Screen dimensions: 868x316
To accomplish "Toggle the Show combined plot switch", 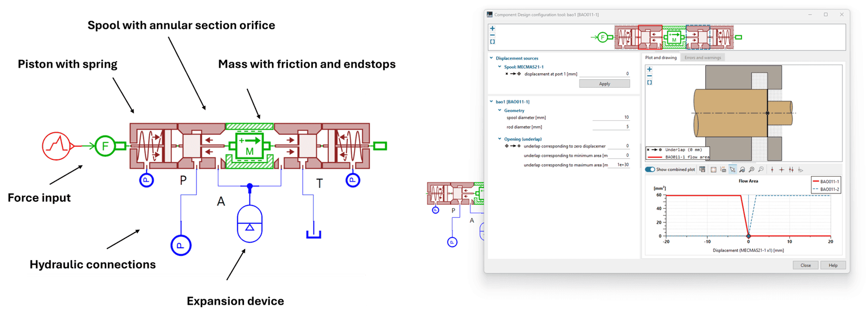I will [x=649, y=170].
